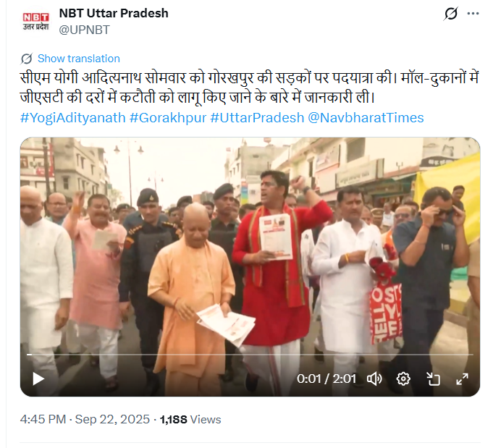This screenshot has height=448, width=493.
Task: Open the #UttarPradesh hashtag
Action: coord(257,118)
